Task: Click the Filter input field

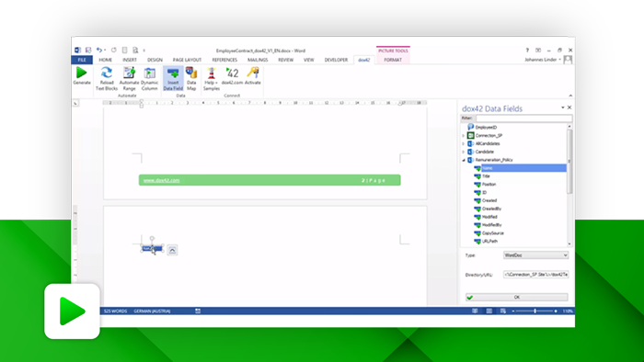Action: [523, 119]
